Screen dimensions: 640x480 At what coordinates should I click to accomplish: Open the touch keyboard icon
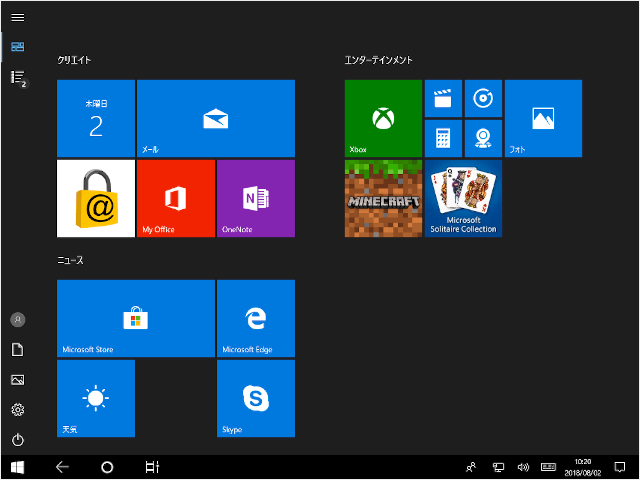point(548,467)
